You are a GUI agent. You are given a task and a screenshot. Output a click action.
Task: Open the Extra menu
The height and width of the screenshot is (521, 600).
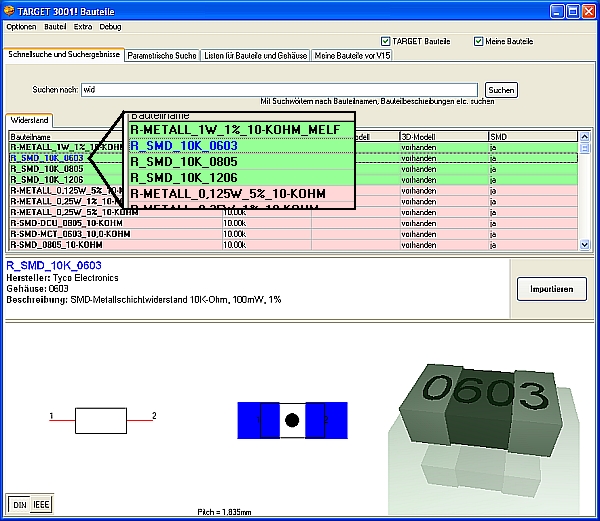[x=83, y=26]
